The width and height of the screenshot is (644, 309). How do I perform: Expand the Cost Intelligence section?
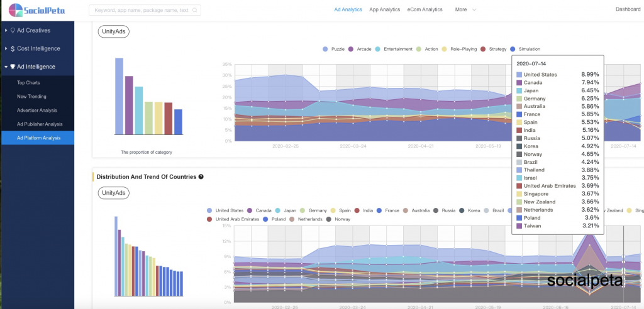pos(38,48)
